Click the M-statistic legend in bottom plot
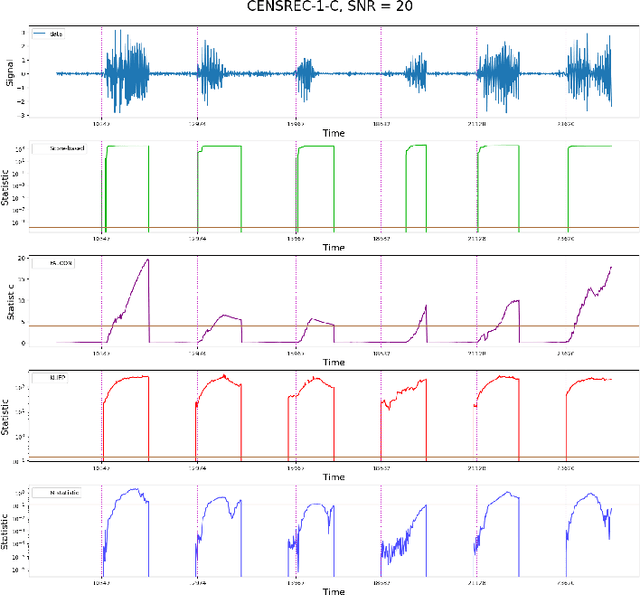This screenshot has width=640, height=595. pyautogui.click(x=58, y=493)
